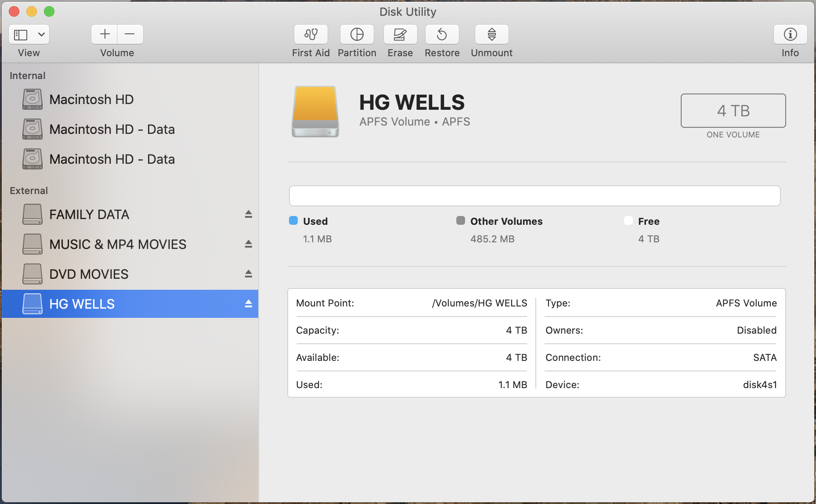Select FAMILY DATA in the sidebar

click(130, 215)
